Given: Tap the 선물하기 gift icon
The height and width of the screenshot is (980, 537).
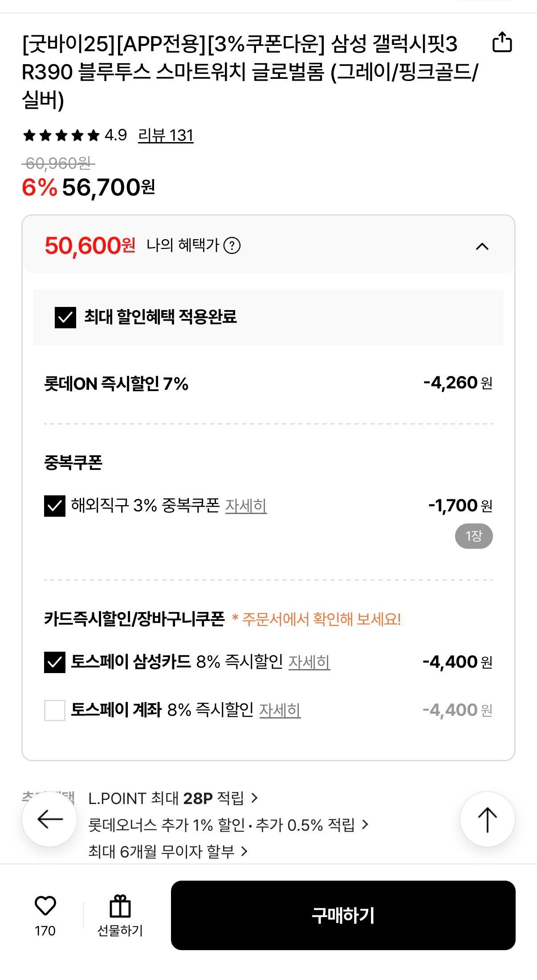Looking at the screenshot, I should (120, 907).
